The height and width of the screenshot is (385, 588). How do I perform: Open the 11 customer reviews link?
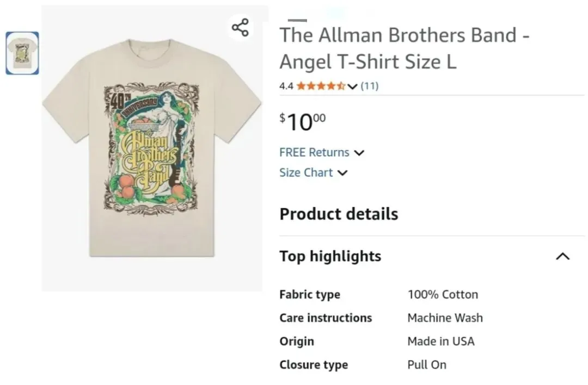pyautogui.click(x=369, y=86)
